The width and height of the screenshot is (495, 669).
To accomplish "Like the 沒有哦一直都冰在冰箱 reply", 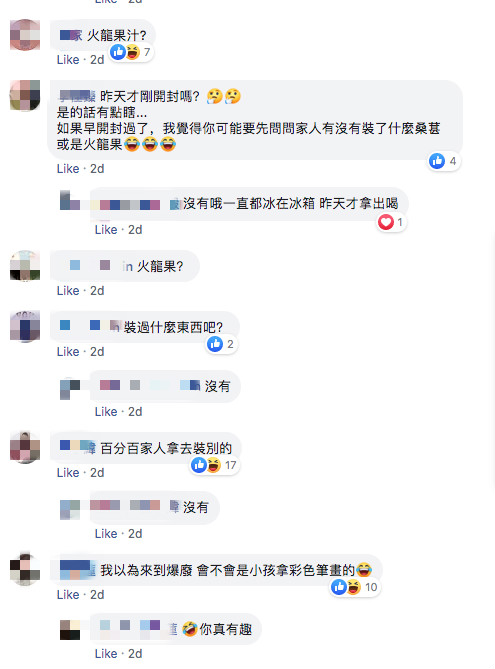I will [106, 230].
